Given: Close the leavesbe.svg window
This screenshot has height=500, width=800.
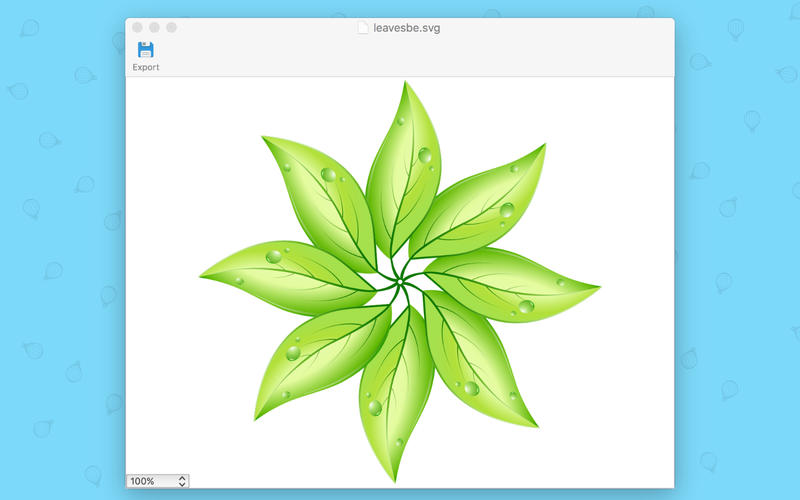Looking at the screenshot, I should coord(137,28).
